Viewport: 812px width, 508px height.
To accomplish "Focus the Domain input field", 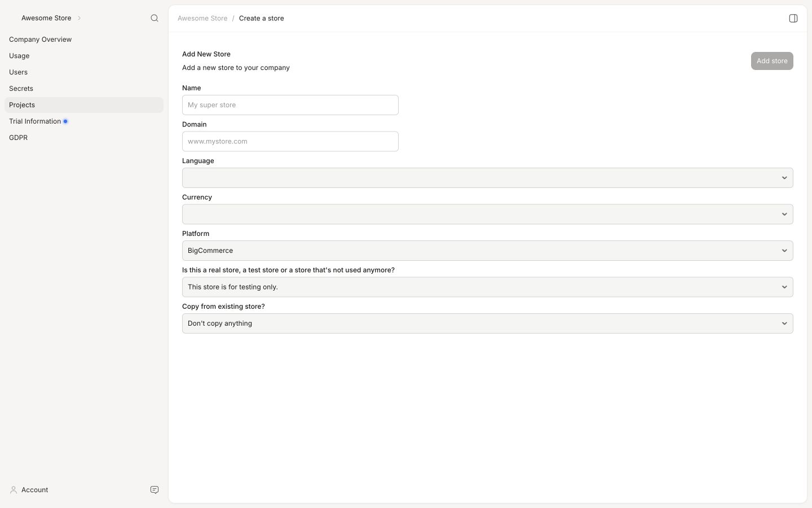I will tap(290, 141).
